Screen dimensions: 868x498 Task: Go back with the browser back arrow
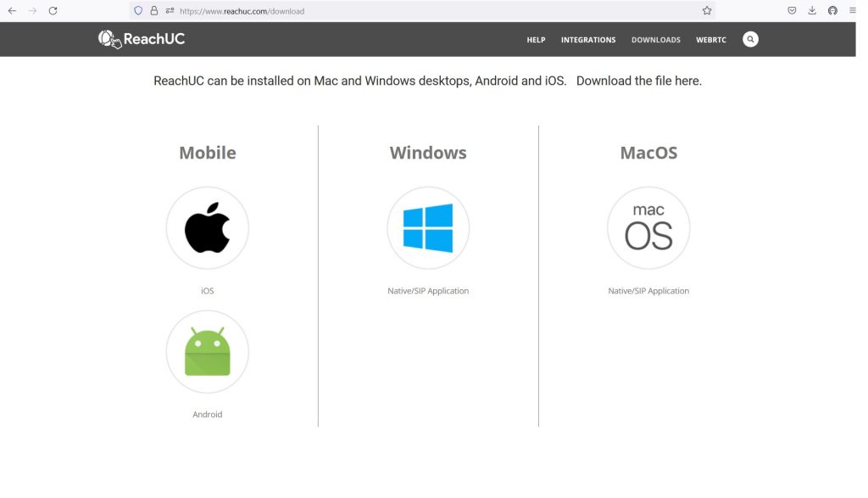coord(12,10)
